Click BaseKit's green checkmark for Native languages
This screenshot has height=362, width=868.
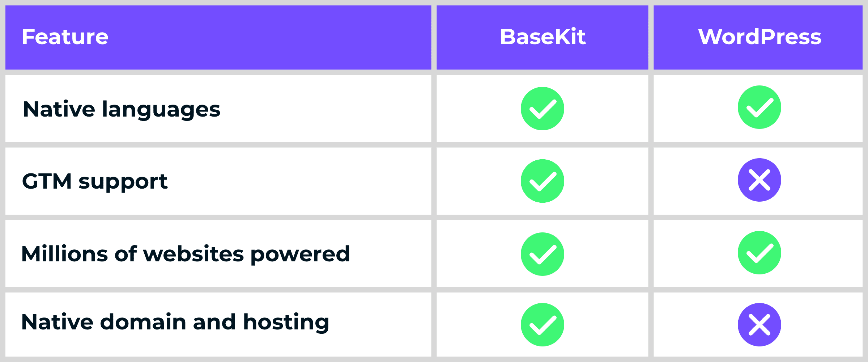click(x=542, y=109)
